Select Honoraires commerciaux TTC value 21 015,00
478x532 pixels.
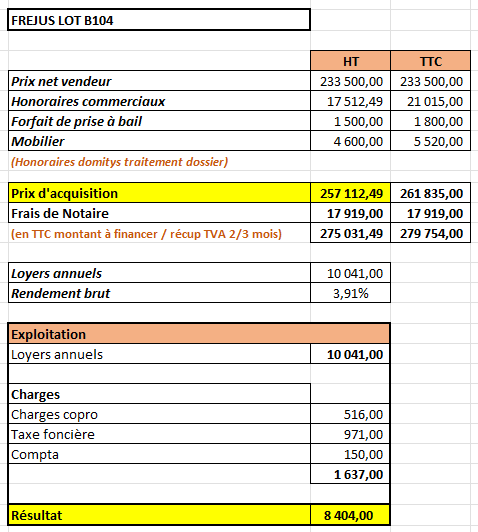(431, 101)
